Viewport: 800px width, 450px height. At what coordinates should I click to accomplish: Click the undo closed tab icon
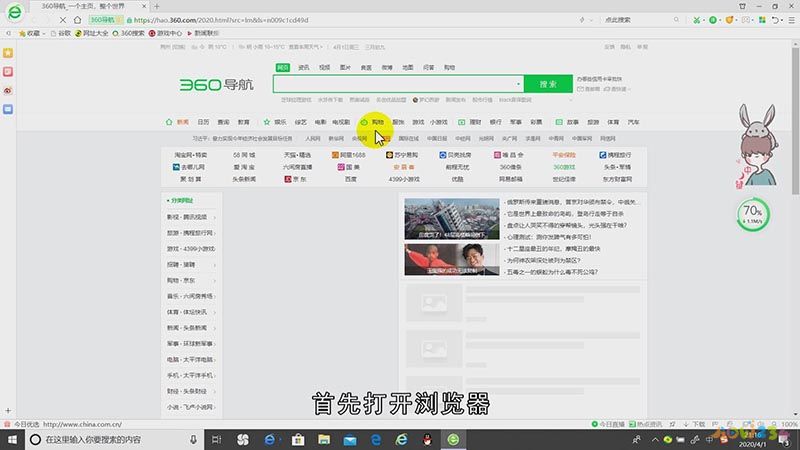(x=775, y=20)
